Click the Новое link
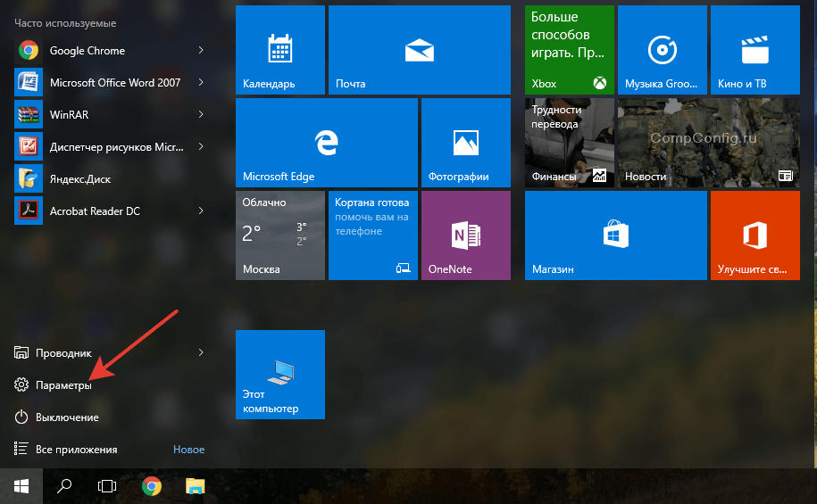817x504 pixels. (x=188, y=450)
